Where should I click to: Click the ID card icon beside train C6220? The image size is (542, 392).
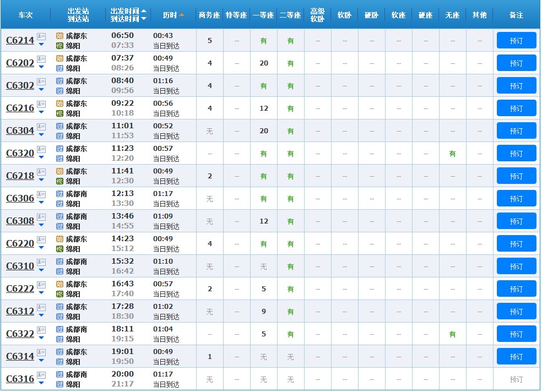pyautogui.click(x=41, y=240)
